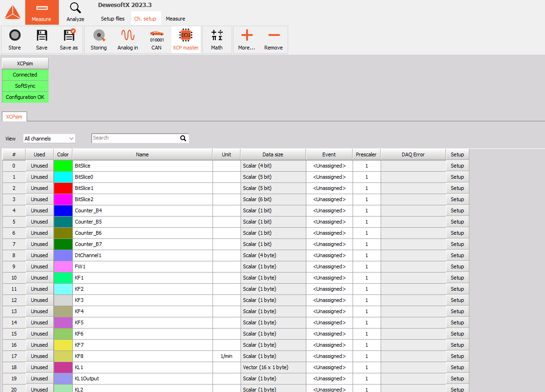Select the XCPsim tab
545x392 pixels.
click(x=14, y=117)
